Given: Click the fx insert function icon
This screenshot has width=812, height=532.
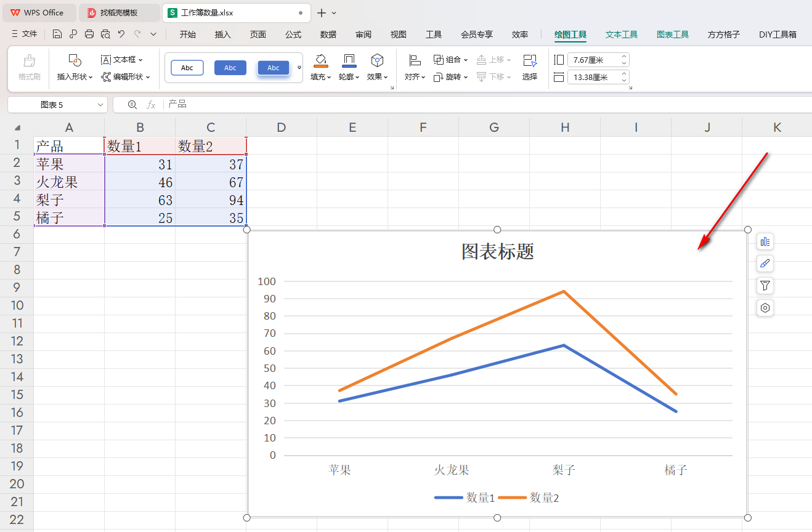Looking at the screenshot, I should click(x=151, y=105).
